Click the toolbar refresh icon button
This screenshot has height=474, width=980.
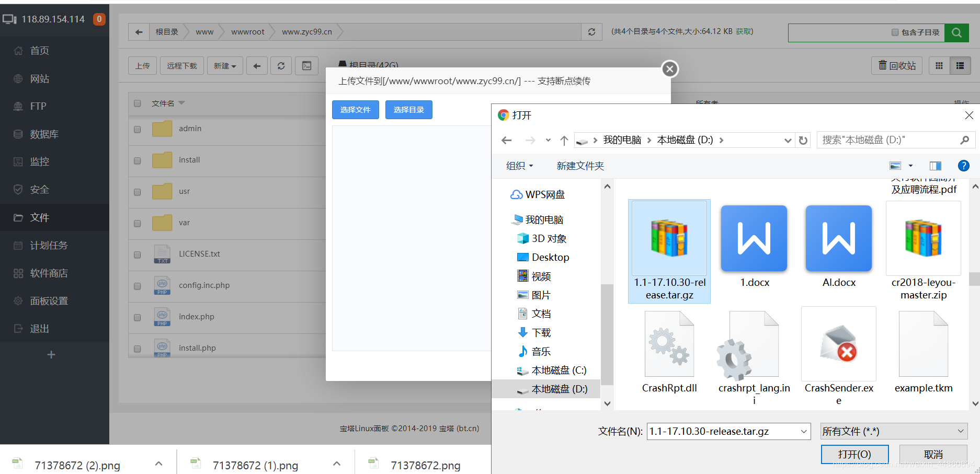click(281, 66)
